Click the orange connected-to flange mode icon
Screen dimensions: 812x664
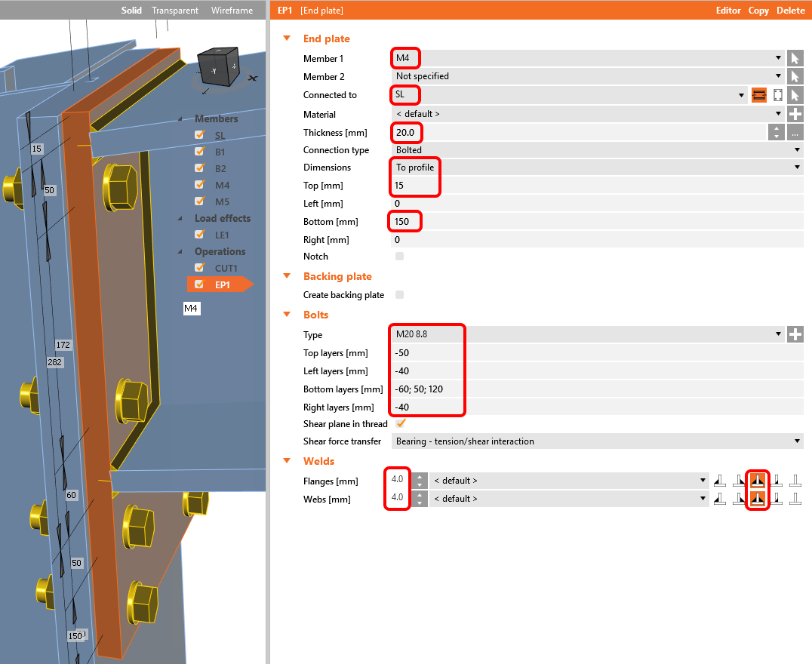coord(759,95)
